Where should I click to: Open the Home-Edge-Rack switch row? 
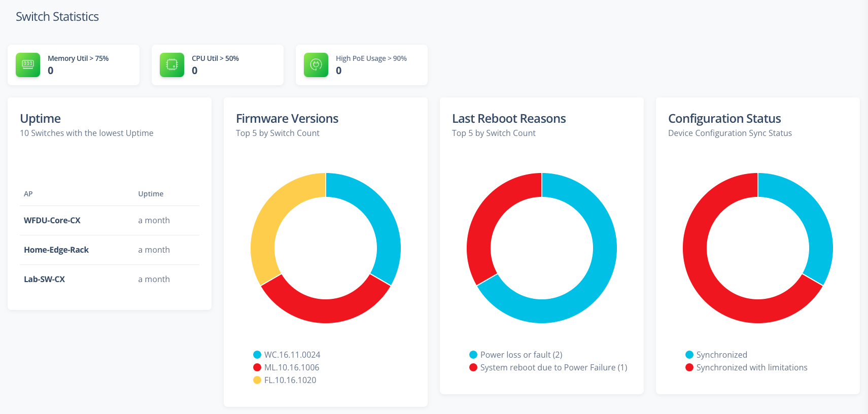pos(56,250)
